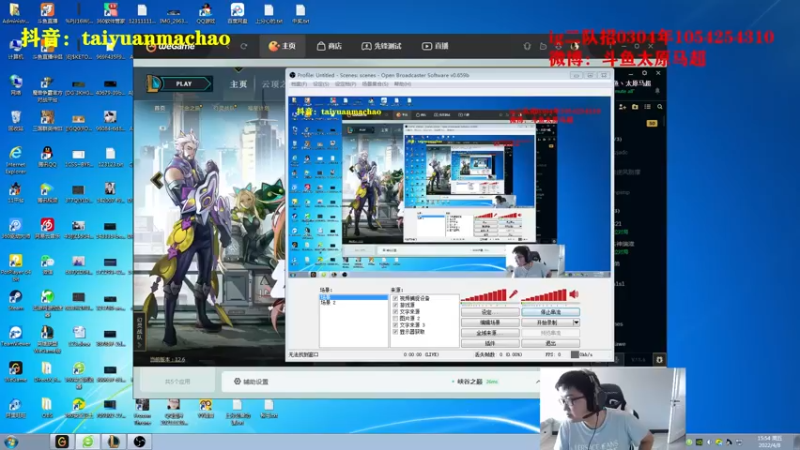Click settings icon at right panel bottom
The height and width of the screenshot is (450, 800).
[659, 360]
